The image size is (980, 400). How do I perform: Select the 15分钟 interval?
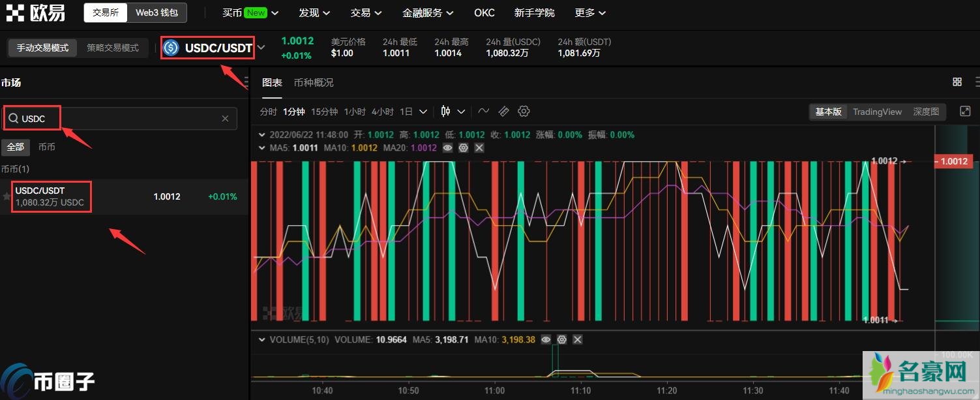(324, 112)
